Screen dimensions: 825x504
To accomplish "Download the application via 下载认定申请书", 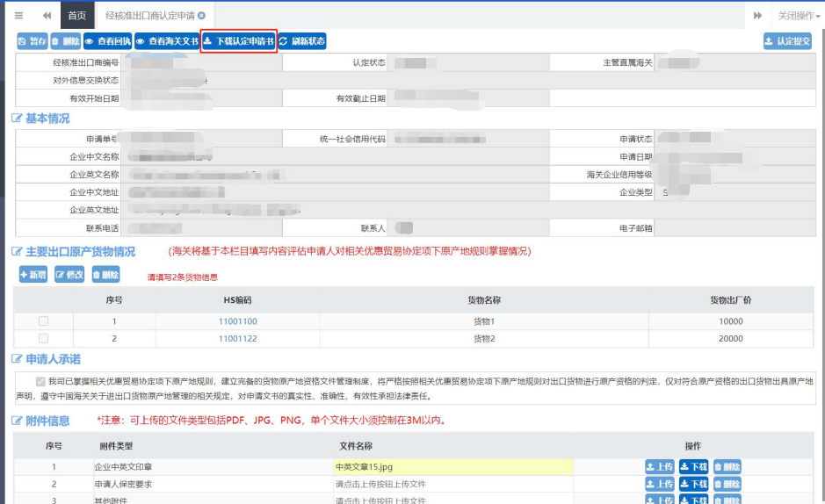I will click(239, 41).
